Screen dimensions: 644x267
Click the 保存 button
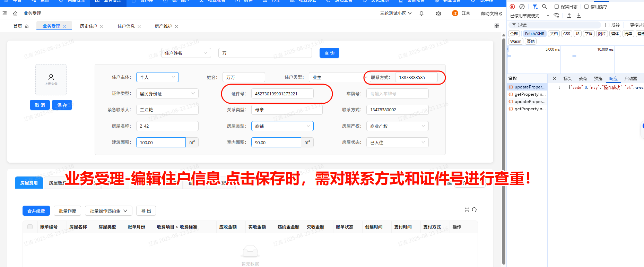[62, 105]
